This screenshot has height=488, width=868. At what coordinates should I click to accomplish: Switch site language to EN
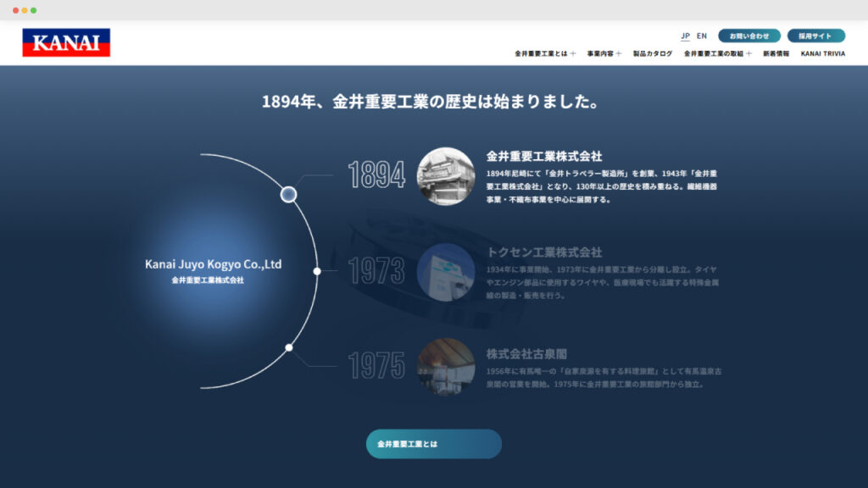click(701, 36)
